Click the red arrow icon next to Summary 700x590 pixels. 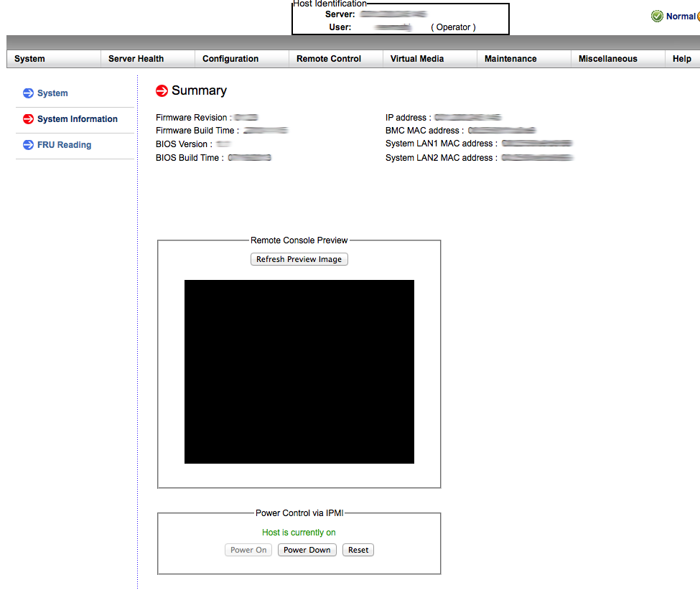pos(162,91)
